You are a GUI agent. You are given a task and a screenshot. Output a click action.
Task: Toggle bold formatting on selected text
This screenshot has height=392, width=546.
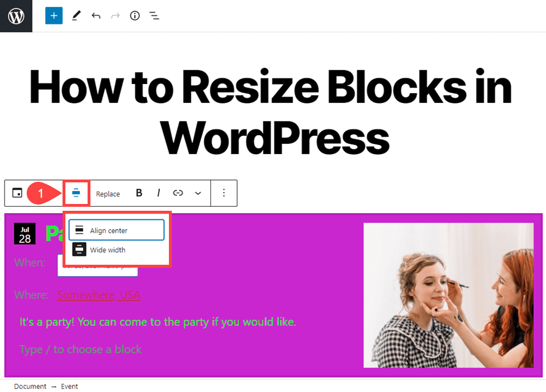click(x=139, y=193)
